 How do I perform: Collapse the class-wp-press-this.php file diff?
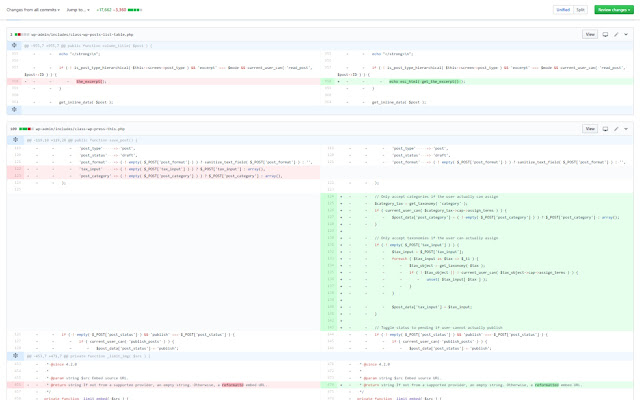point(627,129)
